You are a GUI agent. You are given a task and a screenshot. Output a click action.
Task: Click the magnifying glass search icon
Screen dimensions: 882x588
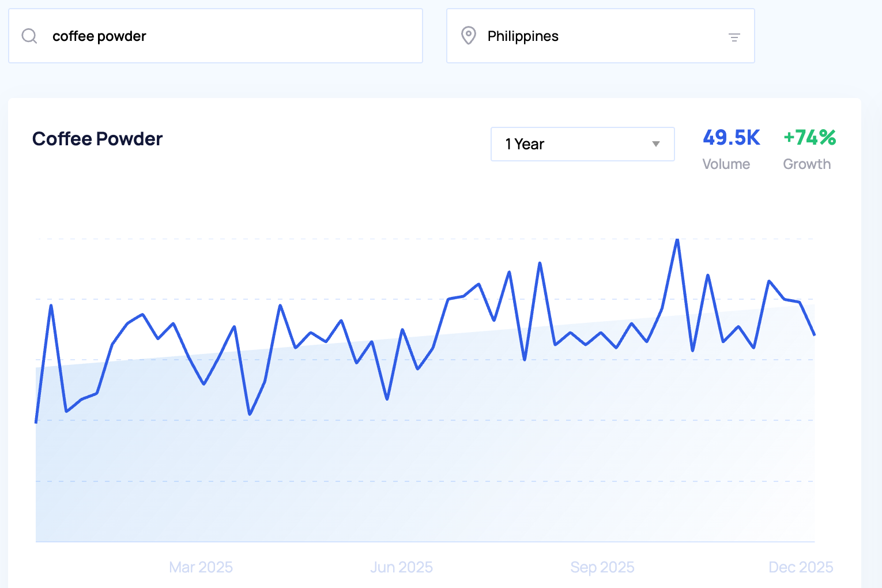click(29, 36)
